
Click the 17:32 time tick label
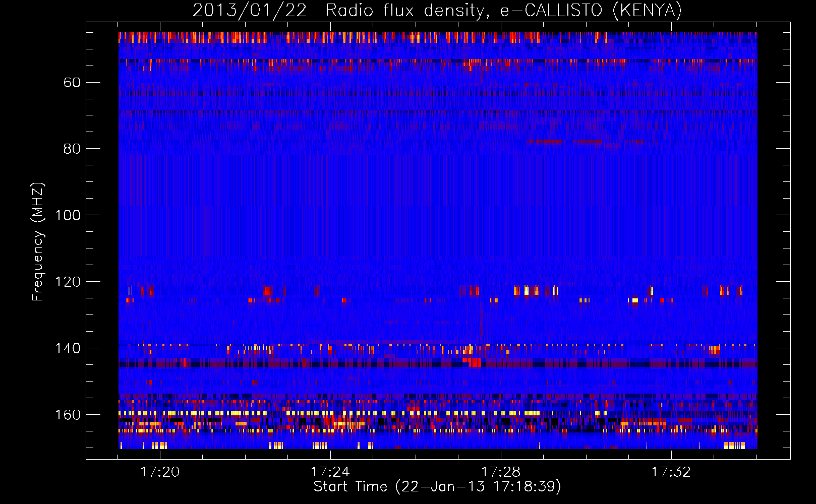[671, 472]
